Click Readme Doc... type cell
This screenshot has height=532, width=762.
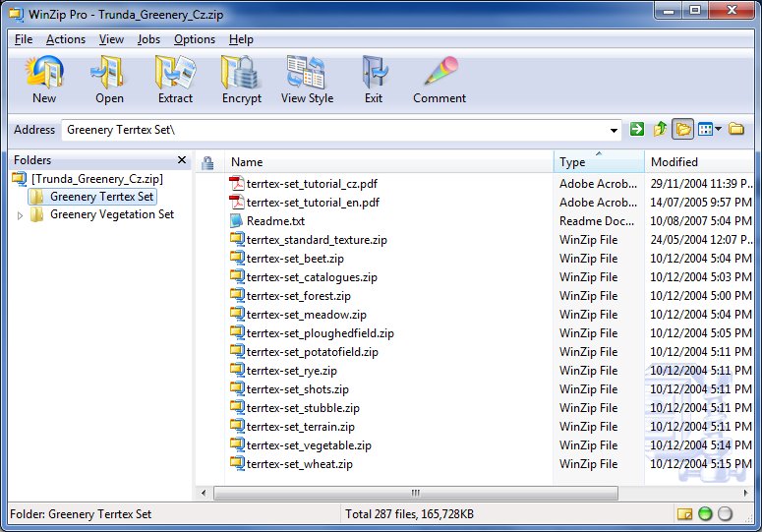pos(596,221)
